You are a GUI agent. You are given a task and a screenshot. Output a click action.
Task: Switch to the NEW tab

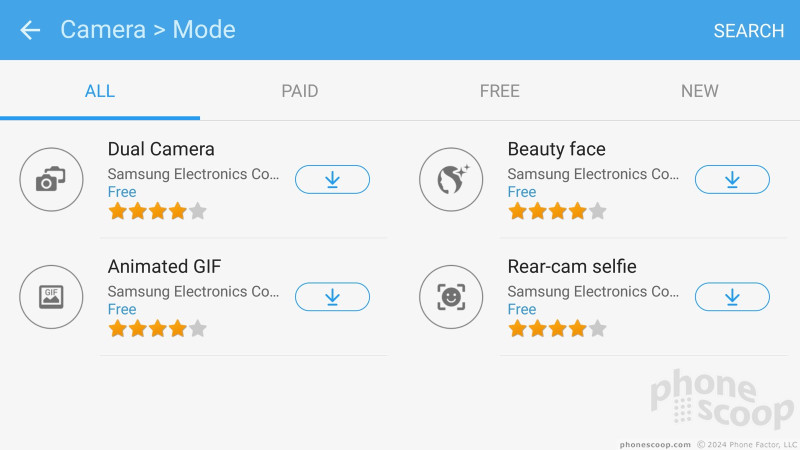pos(700,91)
